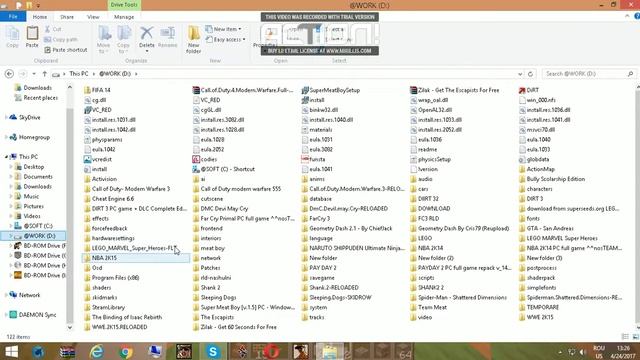This screenshot has height=360, width=640.
Task: Click Paste shortcut in the ribbon
Action: point(66,50)
